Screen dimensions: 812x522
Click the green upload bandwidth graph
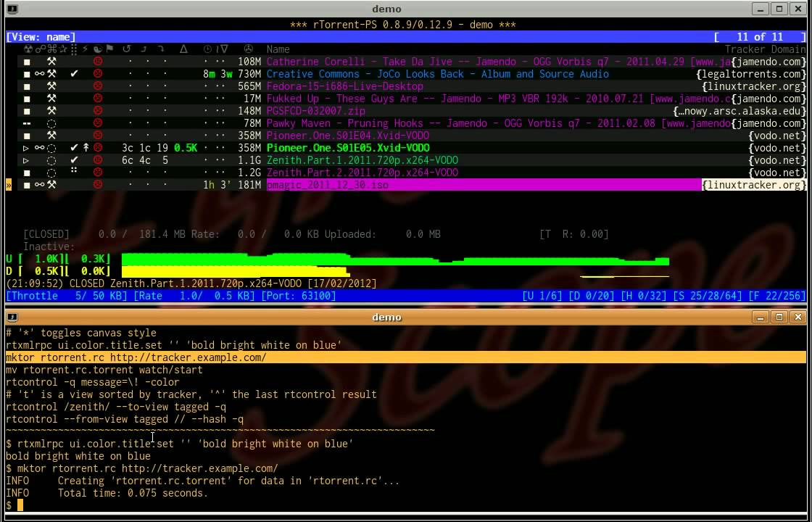(395, 260)
